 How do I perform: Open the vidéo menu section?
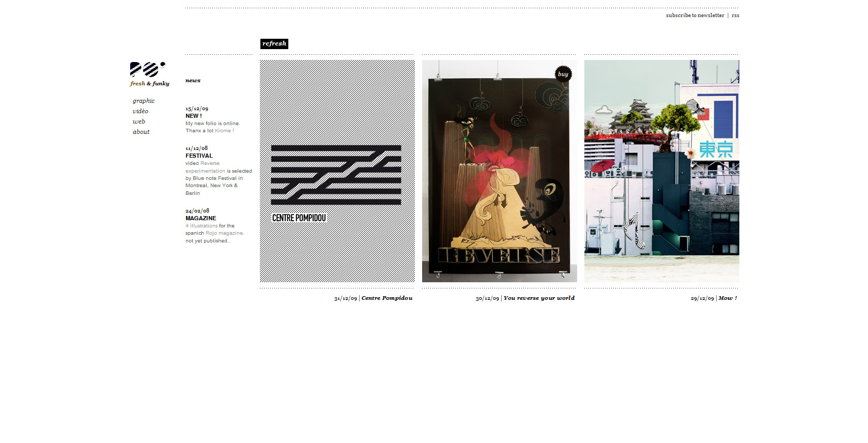coord(141,111)
